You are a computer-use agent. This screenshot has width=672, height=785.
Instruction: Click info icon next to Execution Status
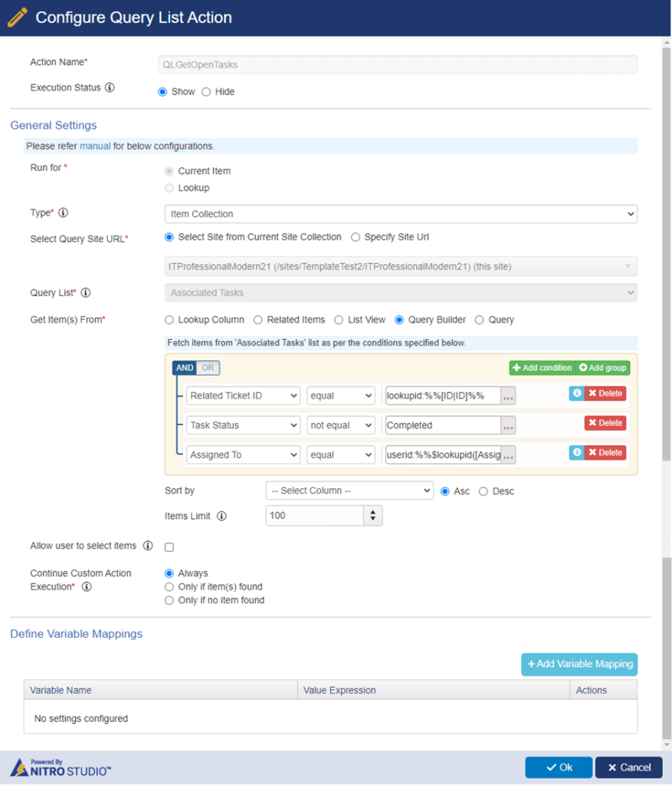point(110,87)
